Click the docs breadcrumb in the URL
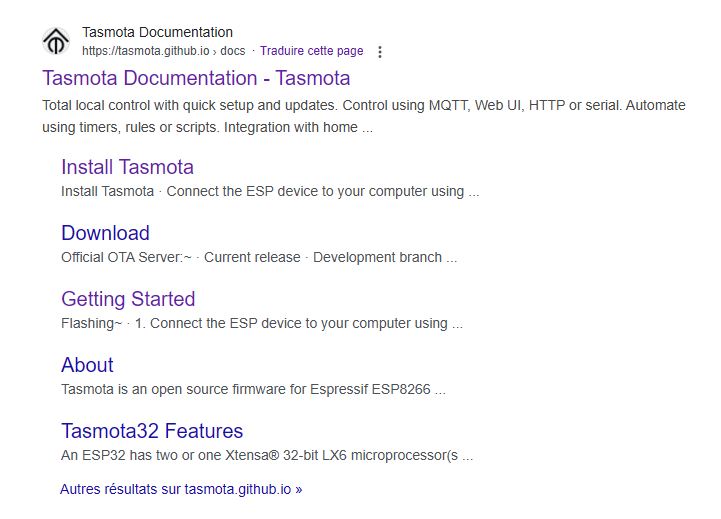 click(233, 51)
